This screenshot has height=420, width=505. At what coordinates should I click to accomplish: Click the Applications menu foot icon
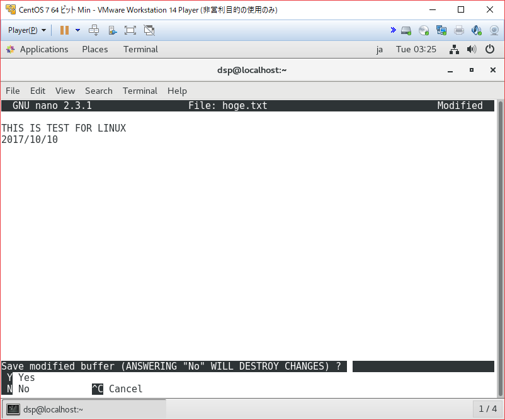click(x=10, y=49)
